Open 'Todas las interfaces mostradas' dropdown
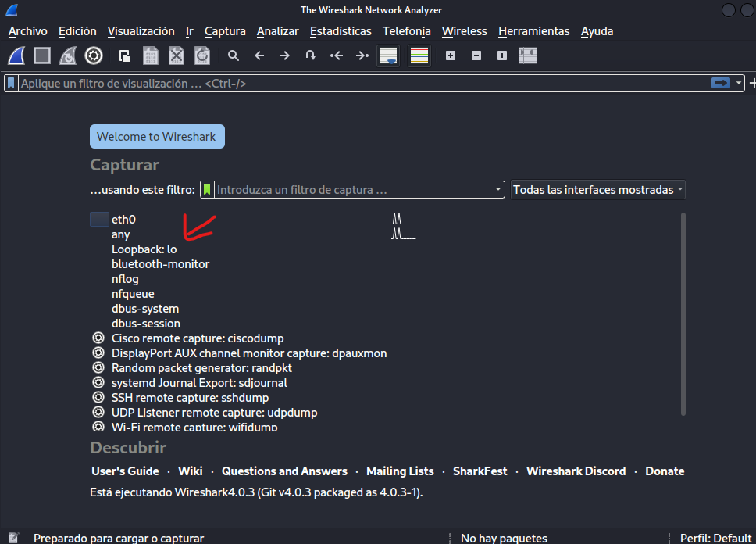The image size is (756, 544). 598,189
